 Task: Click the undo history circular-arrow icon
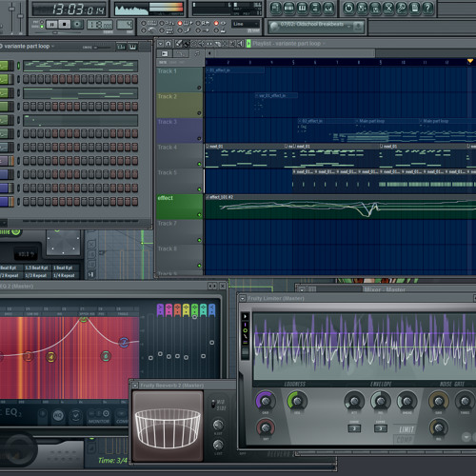click(x=348, y=8)
